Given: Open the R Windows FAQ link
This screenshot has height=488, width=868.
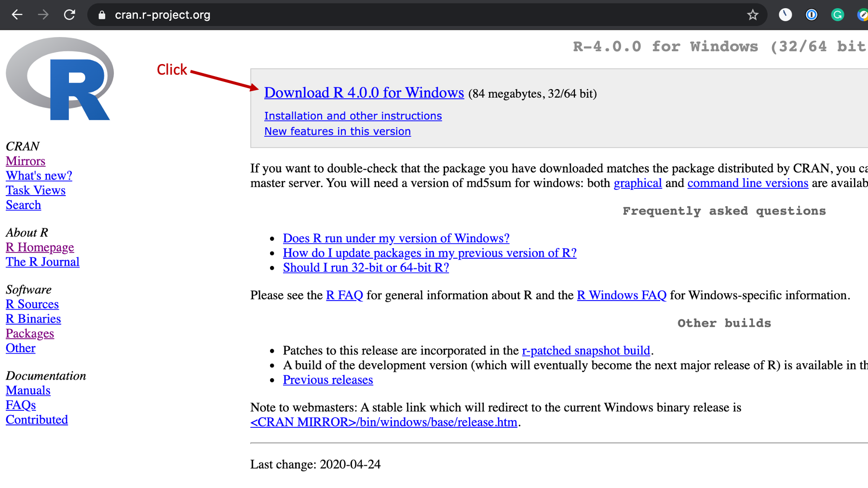Looking at the screenshot, I should (x=622, y=295).
